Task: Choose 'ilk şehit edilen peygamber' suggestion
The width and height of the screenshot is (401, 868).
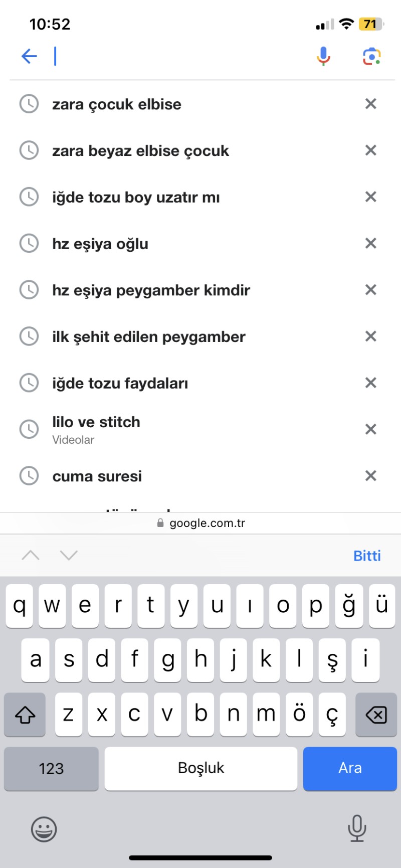Action: pos(149,337)
